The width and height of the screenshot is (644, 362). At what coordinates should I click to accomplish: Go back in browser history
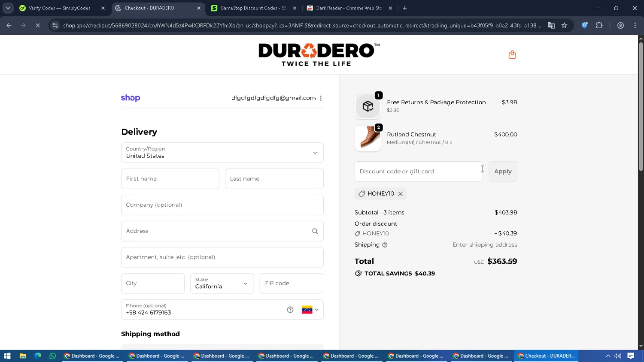click(x=9, y=25)
